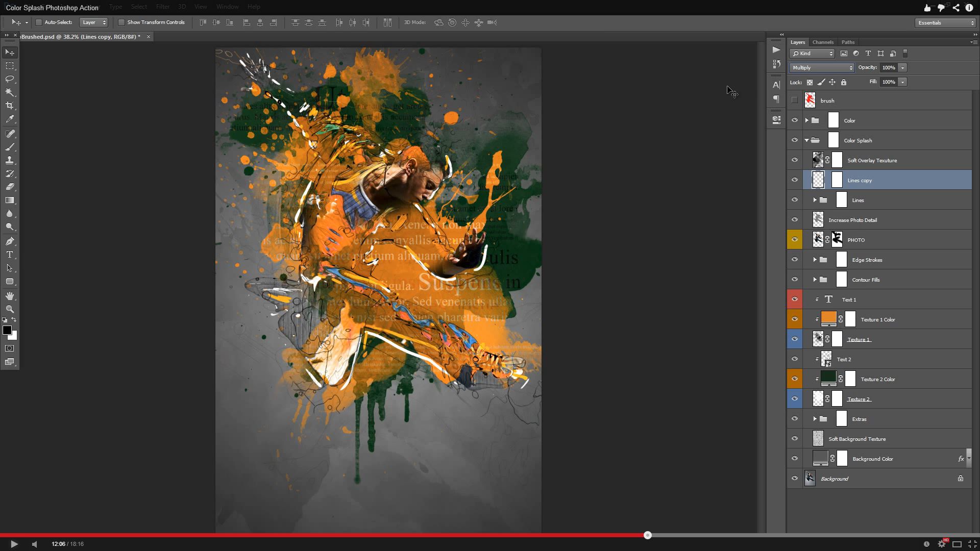Select the Zoom tool

point(9,310)
